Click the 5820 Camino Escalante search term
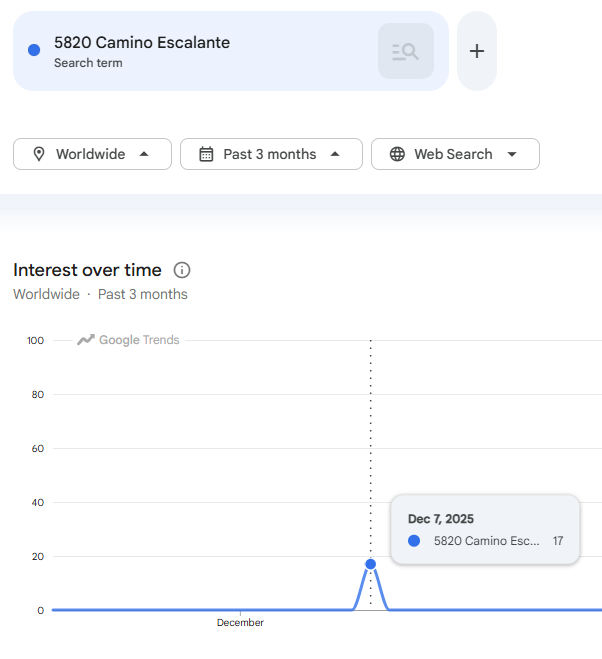Viewport: 602px width, 659px height. point(142,42)
